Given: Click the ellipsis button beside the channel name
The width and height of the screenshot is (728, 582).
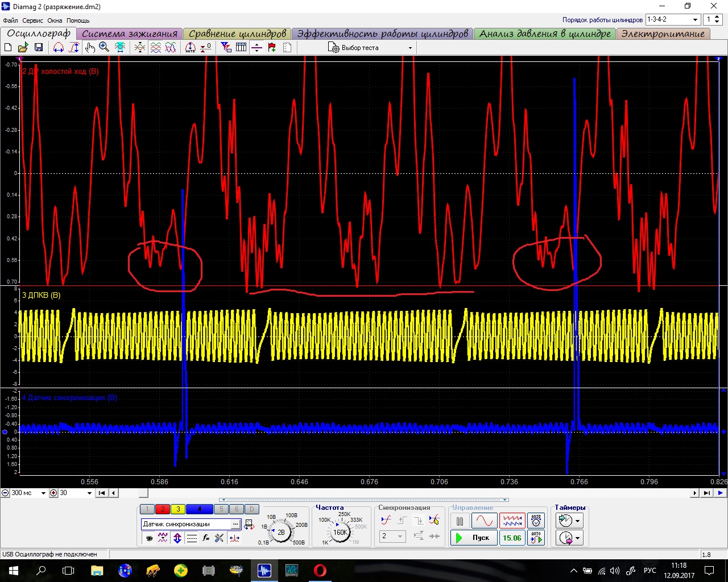Looking at the screenshot, I should [x=235, y=524].
